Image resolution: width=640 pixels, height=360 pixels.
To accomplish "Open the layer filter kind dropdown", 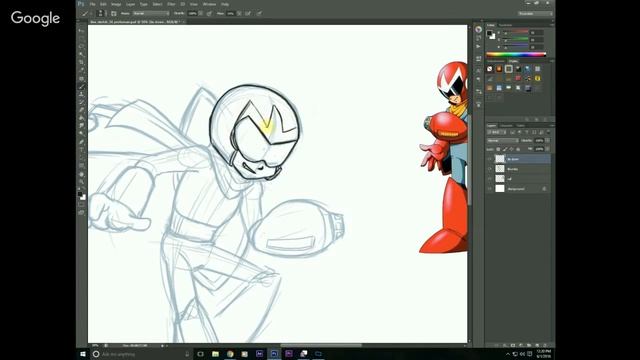I will (497, 132).
